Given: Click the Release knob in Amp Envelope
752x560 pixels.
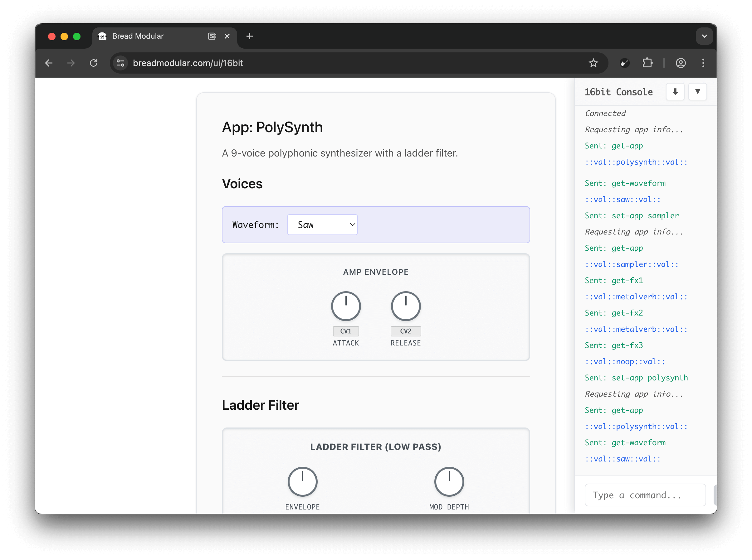Looking at the screenshot, I should 405,306.
